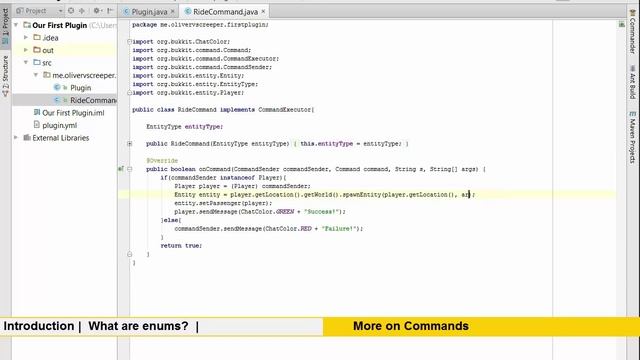Click the package declaration line
The height and width of the screenshot is (360, 640).
tap(200, 25)
